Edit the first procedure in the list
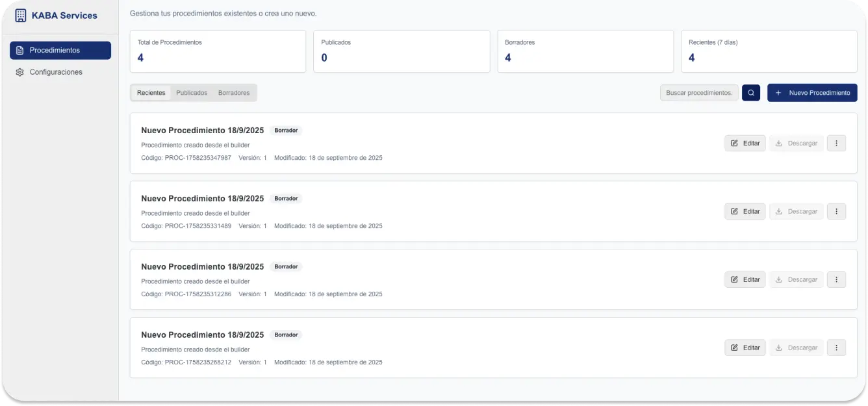 pyautogui.click(x=745, y=143)
